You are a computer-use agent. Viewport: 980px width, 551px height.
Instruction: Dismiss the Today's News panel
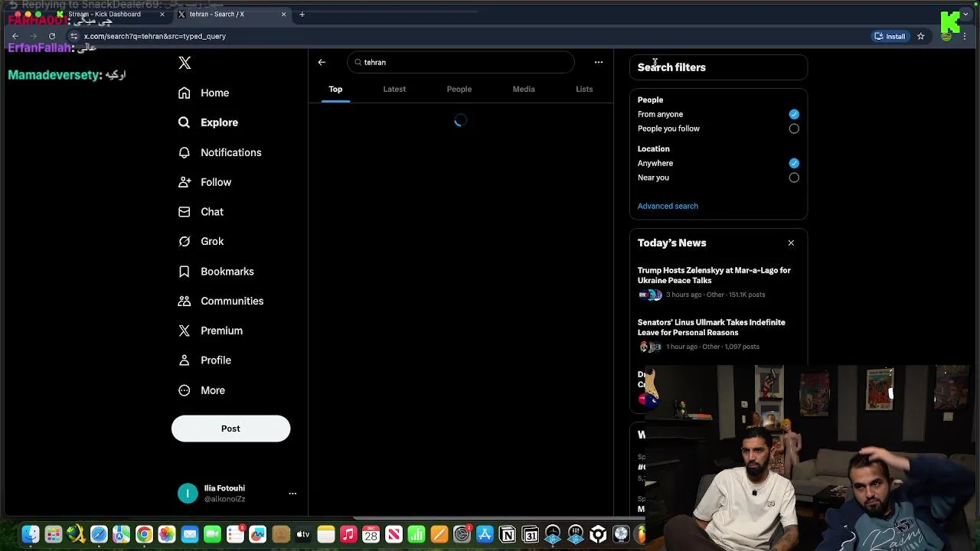click(x=791, y=243)
